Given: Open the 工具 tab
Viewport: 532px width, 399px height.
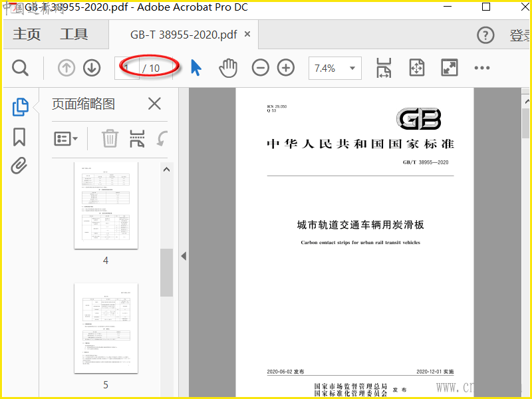Looking at the screenshot, I should [74, 35].
